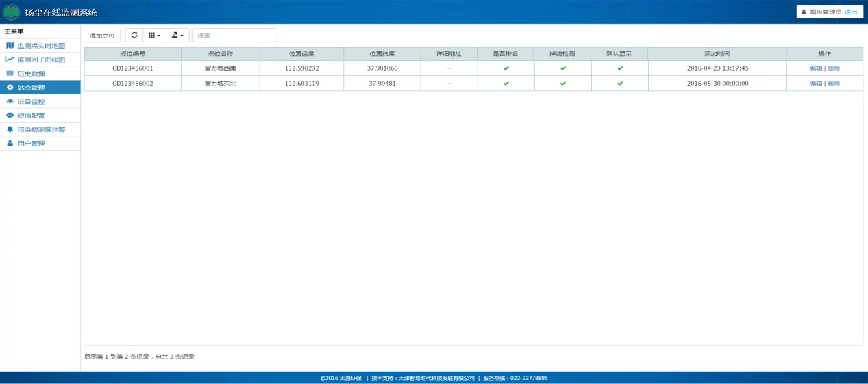This screenshot has width=868, height=384.
Task: Click 编辑 link for 富力城西南 row
Action: point(815,68)
